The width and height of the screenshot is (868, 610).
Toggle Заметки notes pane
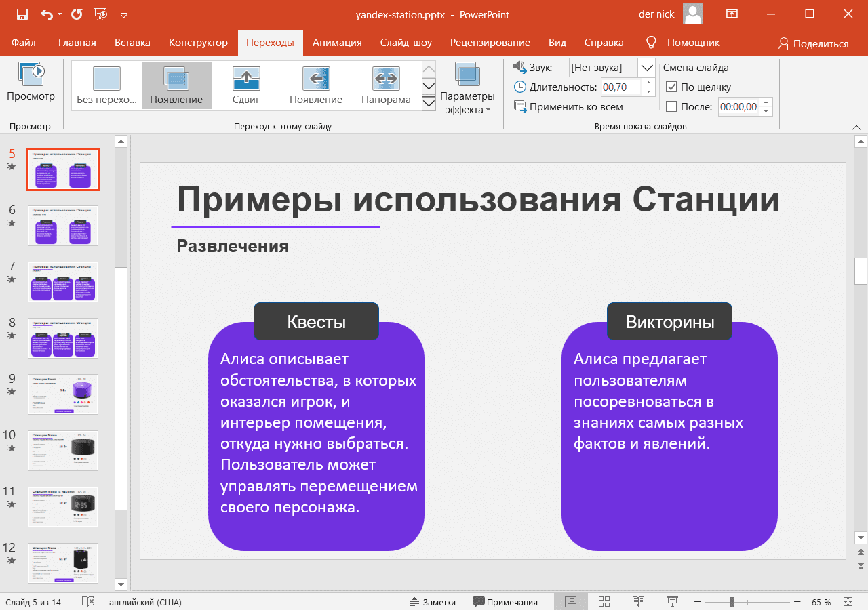click(x=433, y=602)
